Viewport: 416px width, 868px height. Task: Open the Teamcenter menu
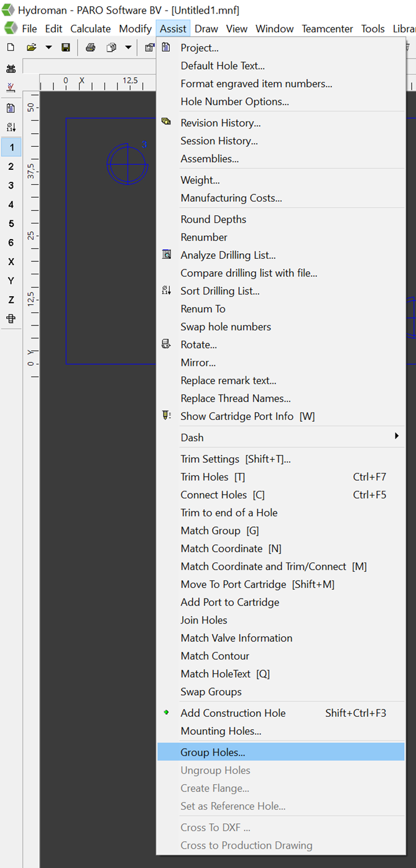coord(327,29)
